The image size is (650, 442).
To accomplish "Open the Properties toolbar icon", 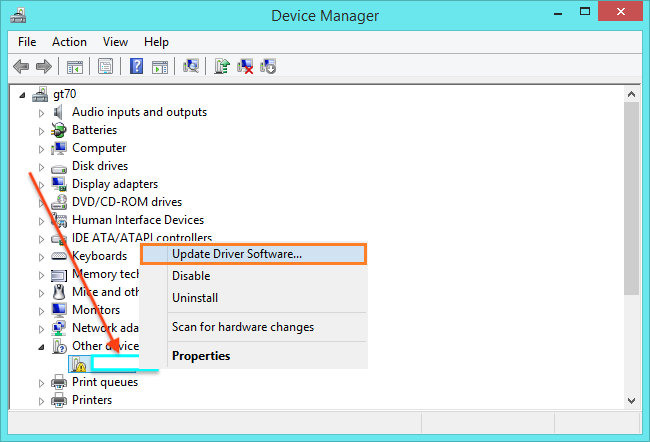I will (x=105, y=66).
